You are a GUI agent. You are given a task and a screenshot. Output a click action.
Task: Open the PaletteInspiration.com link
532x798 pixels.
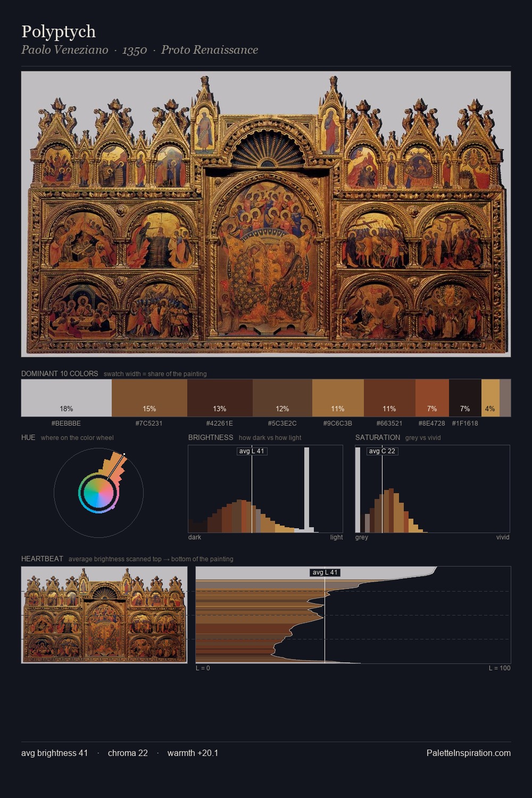(x=469, y=753)
